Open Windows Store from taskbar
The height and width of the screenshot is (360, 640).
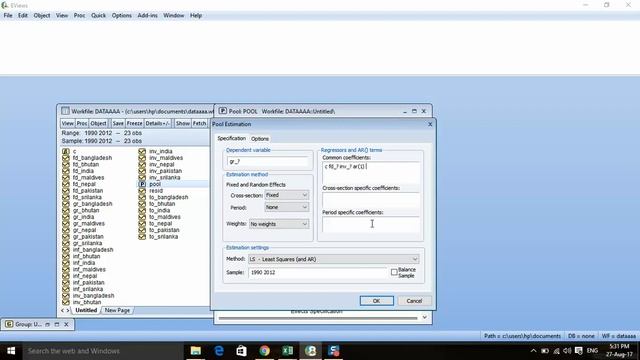(x=242, y=351)
